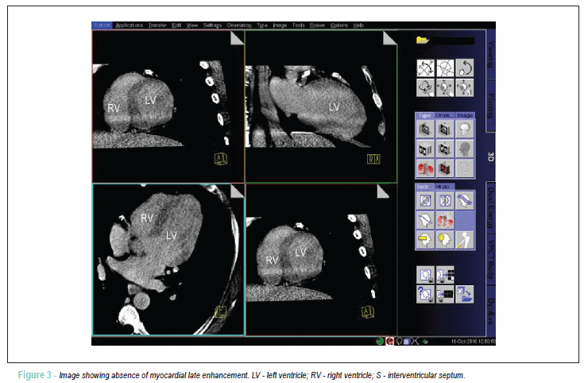Viewport: 588px width, 383px height.
Task: Select the star-shaped axis rotate tool
Action: 445,68
